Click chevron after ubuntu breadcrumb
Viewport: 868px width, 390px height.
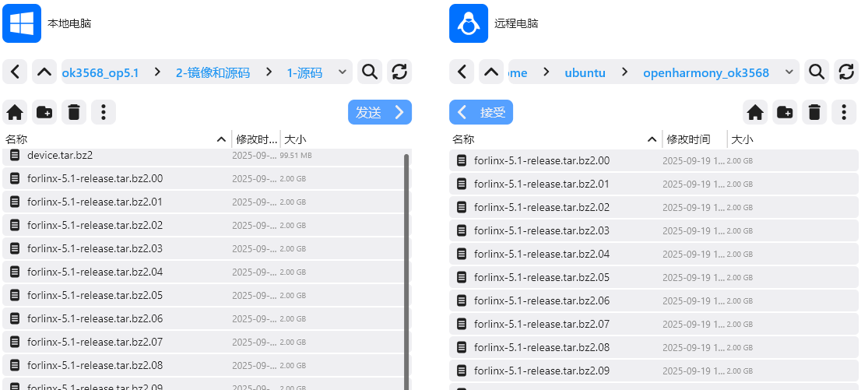(624, 72)
